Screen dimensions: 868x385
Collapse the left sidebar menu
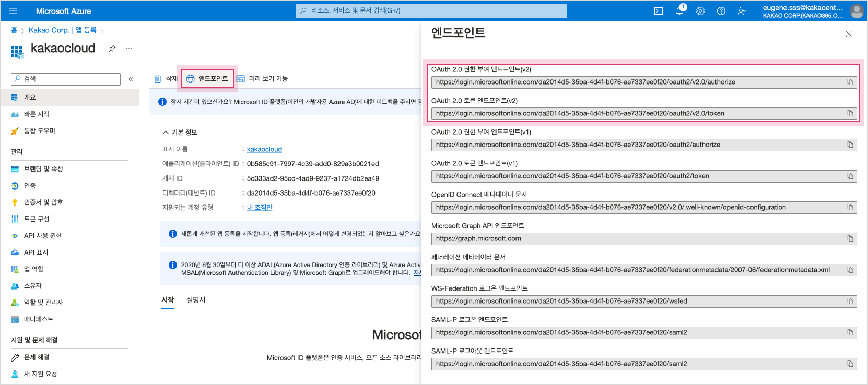pyautogui.click(x=131, y=79)
